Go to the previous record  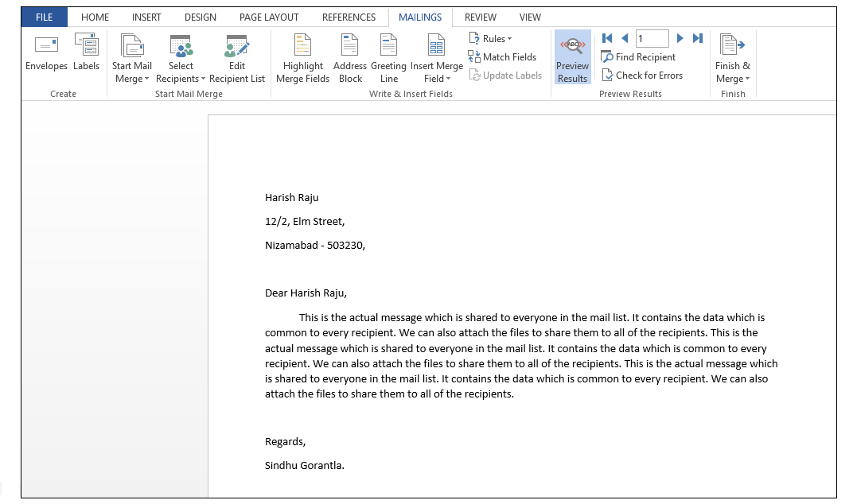point(625,38)
